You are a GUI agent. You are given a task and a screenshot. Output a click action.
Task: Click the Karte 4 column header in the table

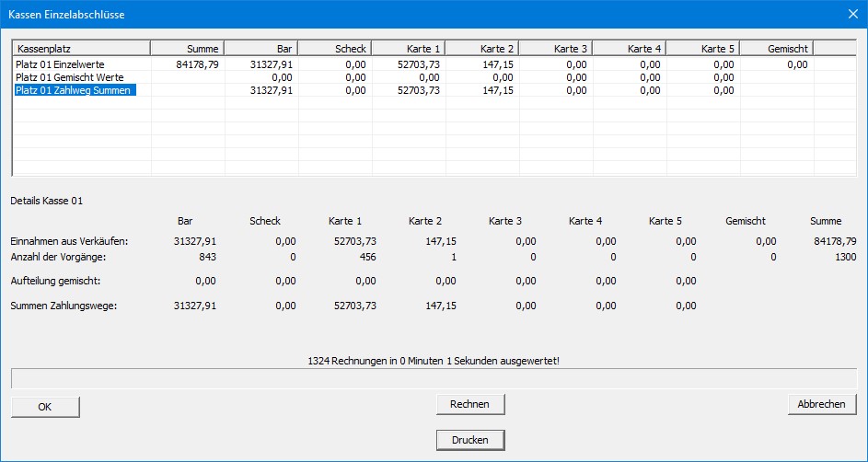pos(630,49)
